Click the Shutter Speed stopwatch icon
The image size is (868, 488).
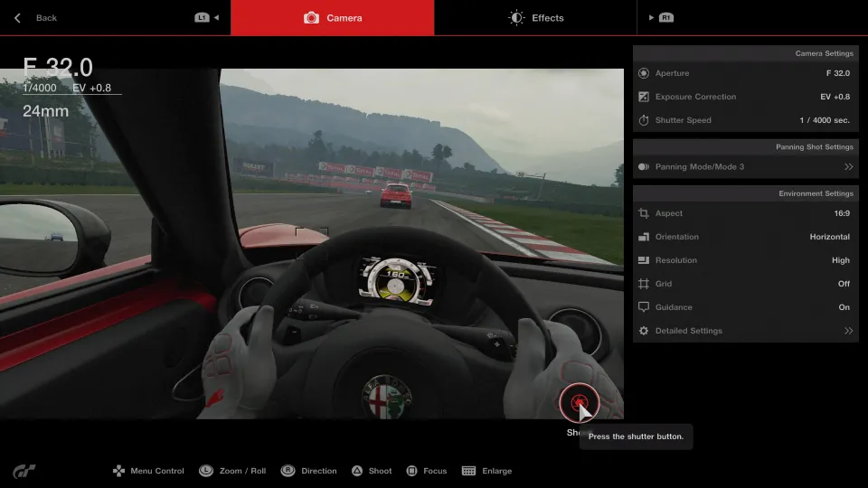click(643, 120)
